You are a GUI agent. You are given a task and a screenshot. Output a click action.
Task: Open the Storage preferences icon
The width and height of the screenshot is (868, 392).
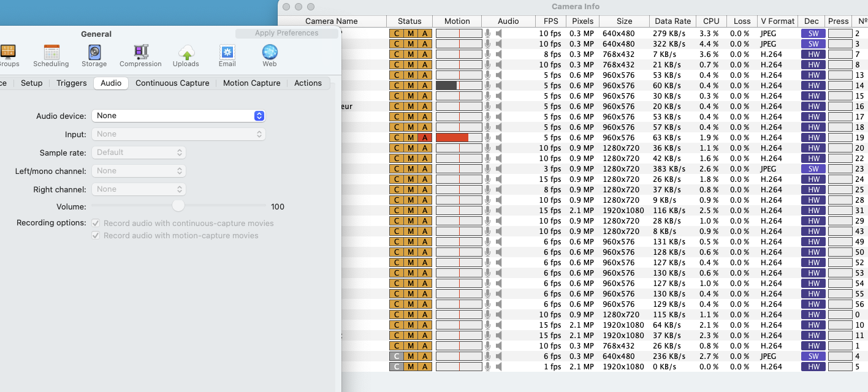94,55
